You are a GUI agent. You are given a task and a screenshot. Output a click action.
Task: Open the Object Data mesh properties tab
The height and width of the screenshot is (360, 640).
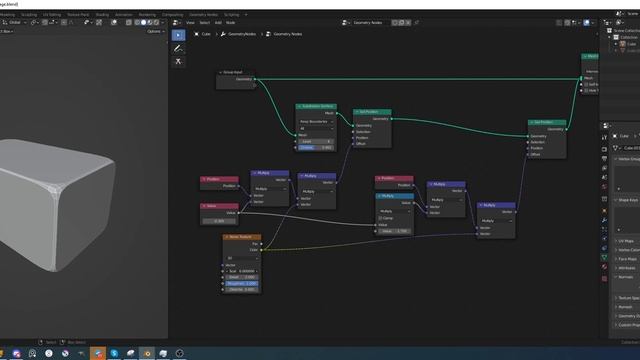coord(604,257)
